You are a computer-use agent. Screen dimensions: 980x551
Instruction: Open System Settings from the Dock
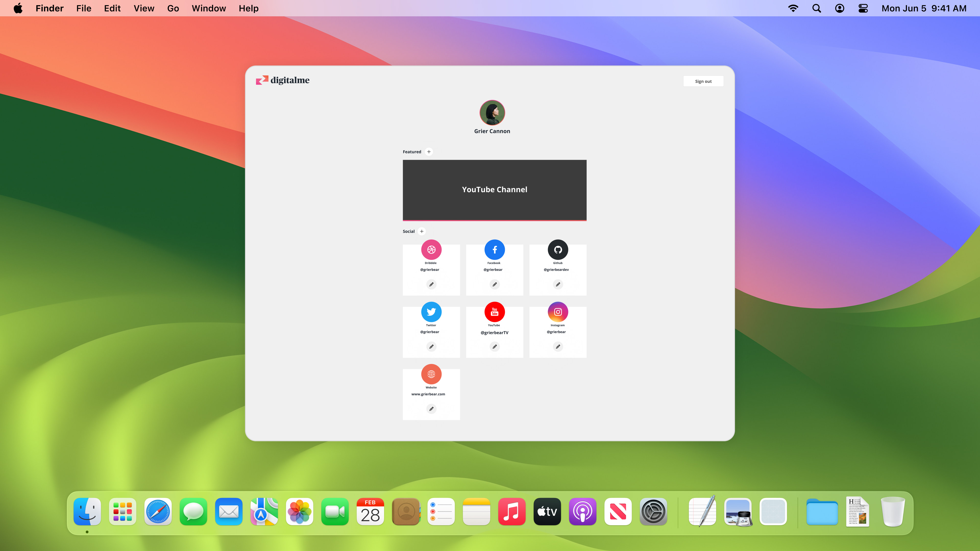point(653,511)
